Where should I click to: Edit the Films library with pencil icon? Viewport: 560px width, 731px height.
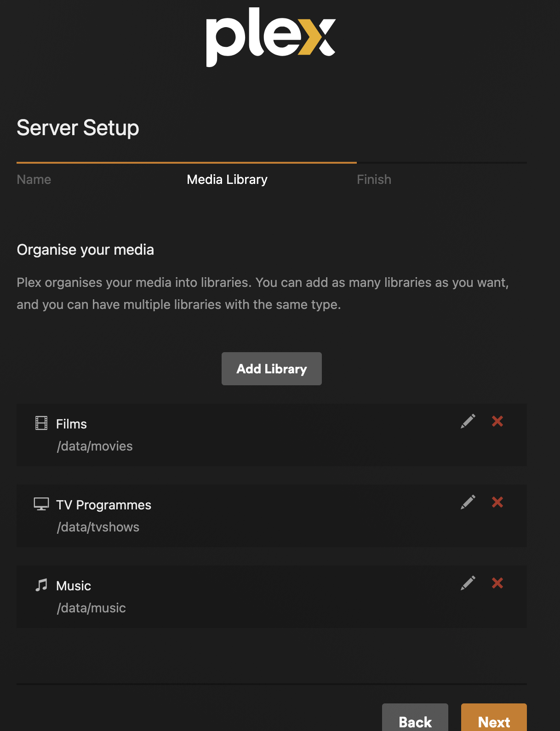468,421
